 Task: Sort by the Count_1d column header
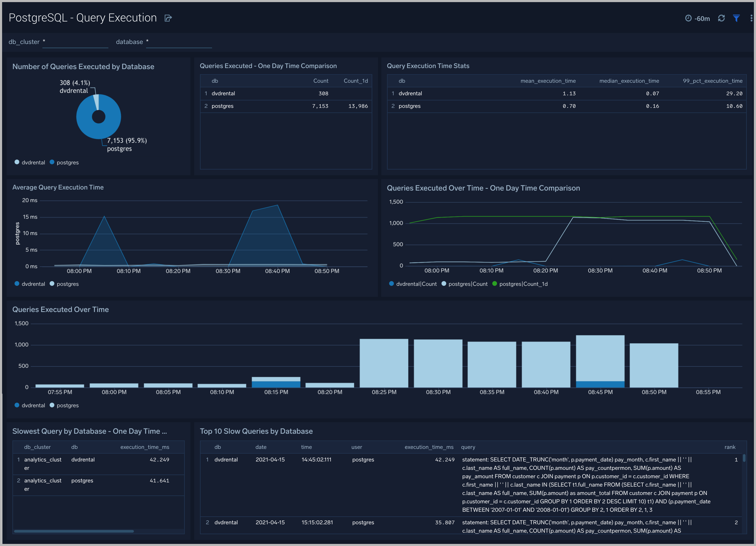pos(356,81)
